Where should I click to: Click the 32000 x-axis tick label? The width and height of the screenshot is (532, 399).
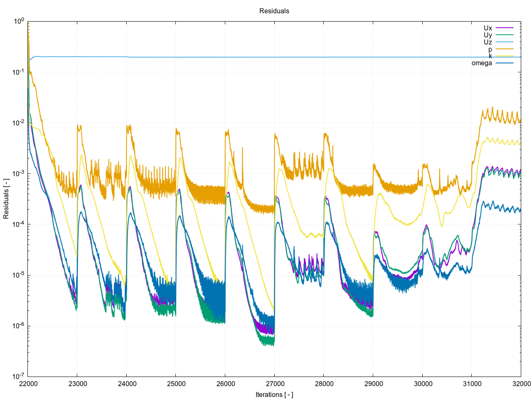[x=521, y=384]
